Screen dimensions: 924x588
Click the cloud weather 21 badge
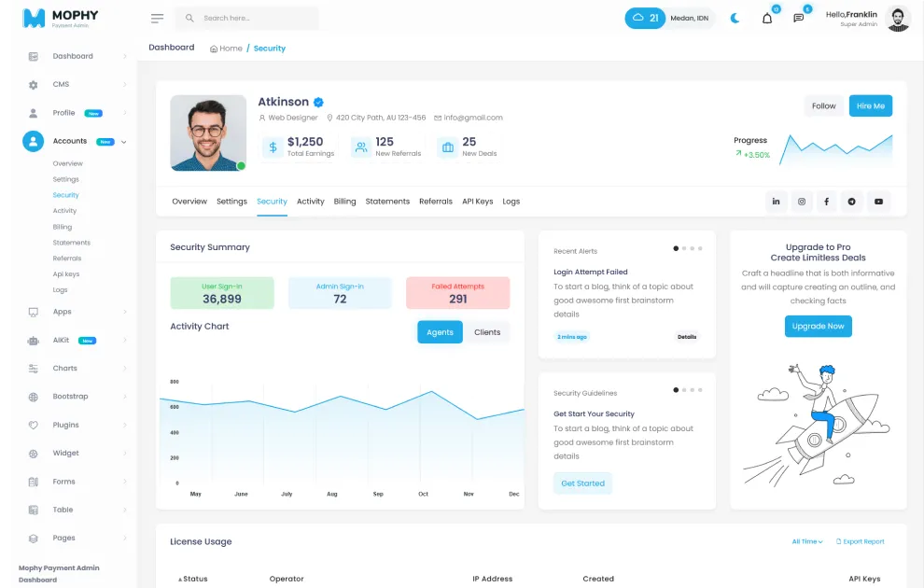point(645,19)
